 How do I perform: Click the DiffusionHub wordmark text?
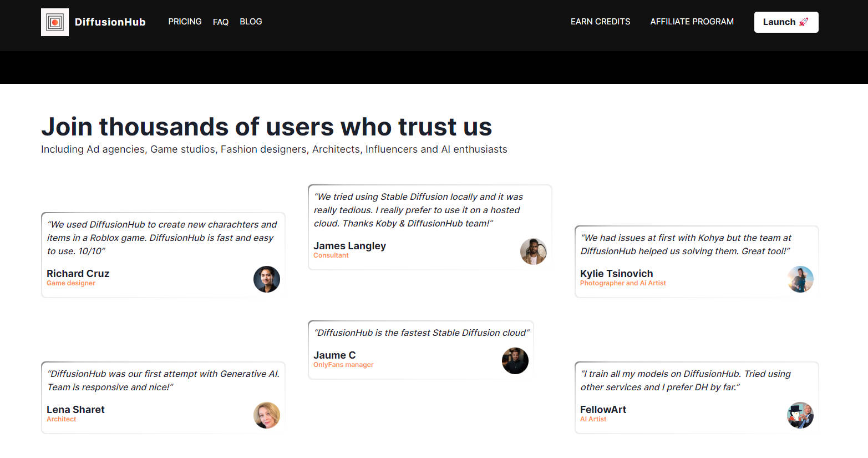point(110,22)
